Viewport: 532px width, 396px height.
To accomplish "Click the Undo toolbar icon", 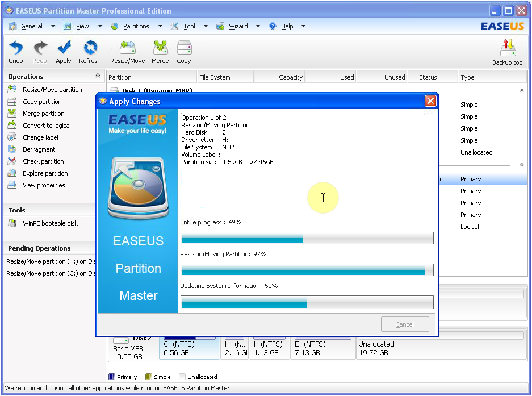I will (x=15, y=48).
